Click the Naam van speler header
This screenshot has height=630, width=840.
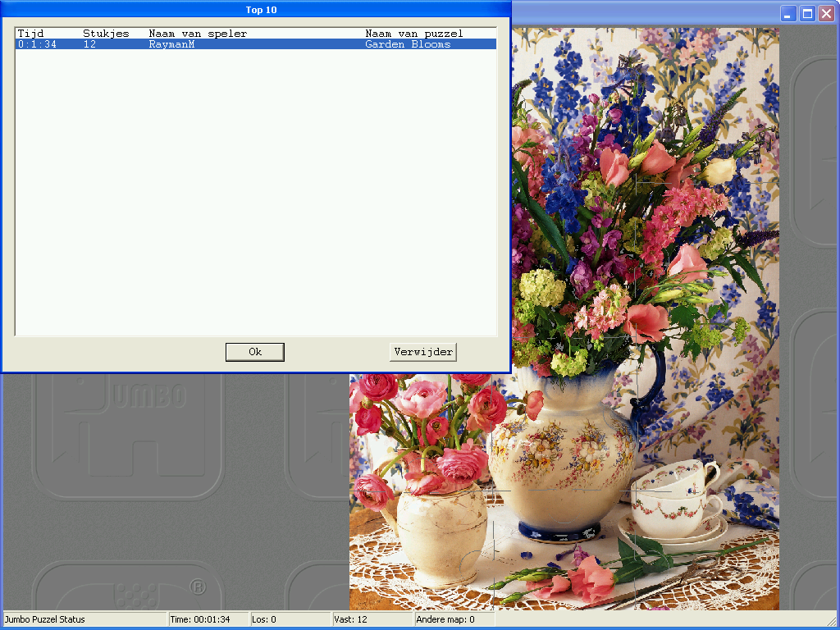(199, 33)
